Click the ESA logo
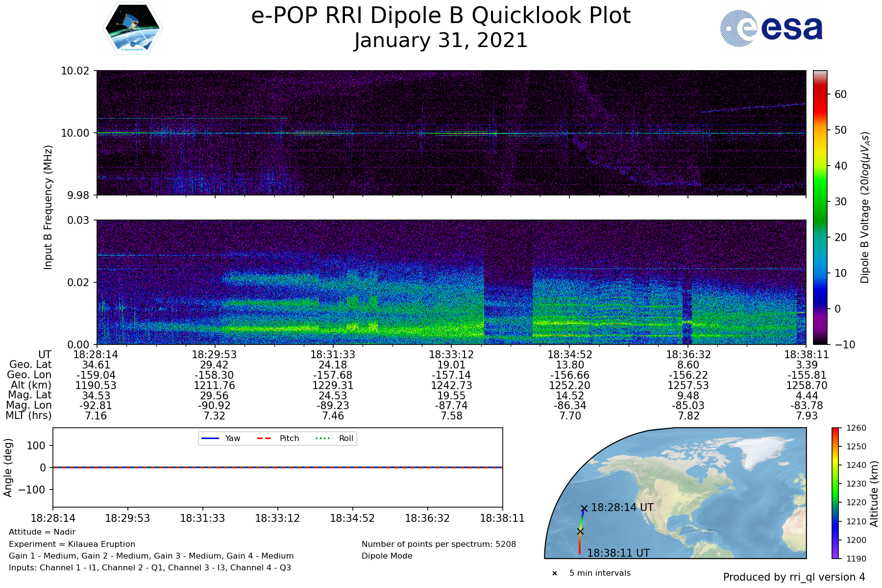This screenshot has height=588, width=882. [x=771, y=29]
